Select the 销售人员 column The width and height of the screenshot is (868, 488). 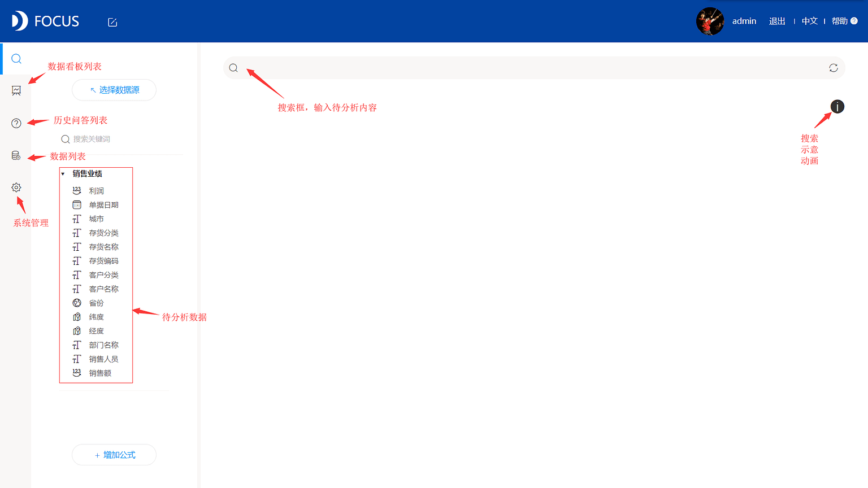coord(103,359)
